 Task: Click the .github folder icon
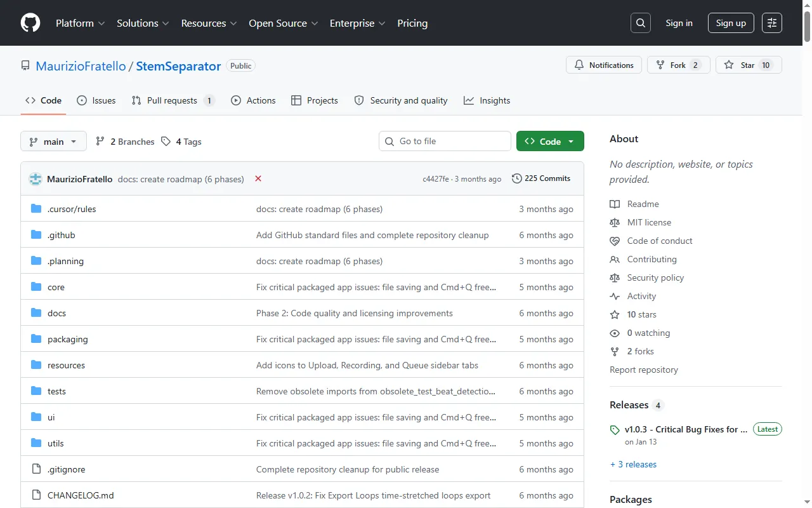[36, 235]
